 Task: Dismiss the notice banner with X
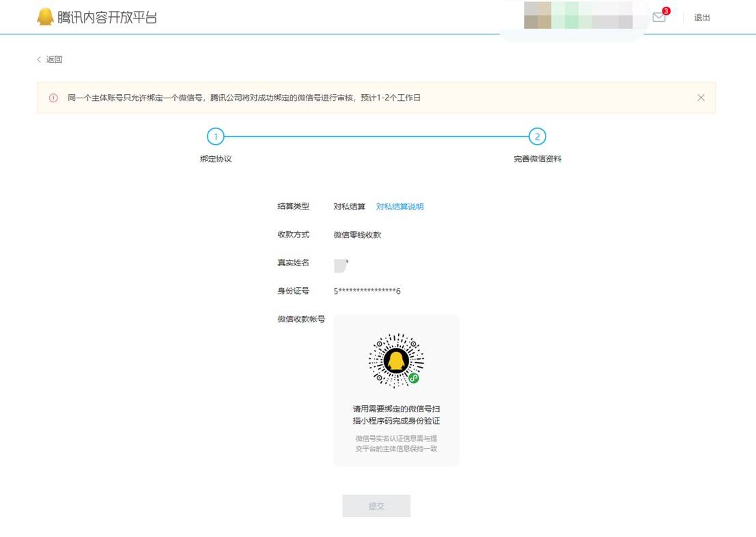click(x=701, y=98)
